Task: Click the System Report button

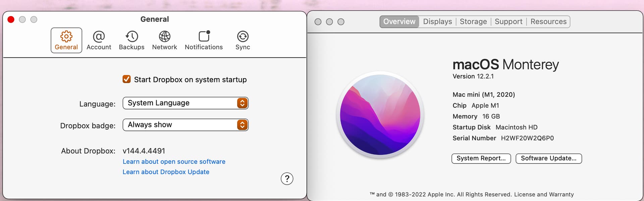Action: click(x=481, y=158)
